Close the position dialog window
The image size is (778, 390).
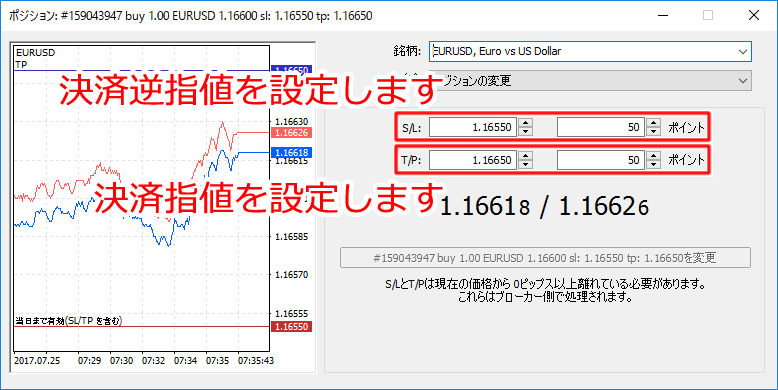click(x=754, y=15)
